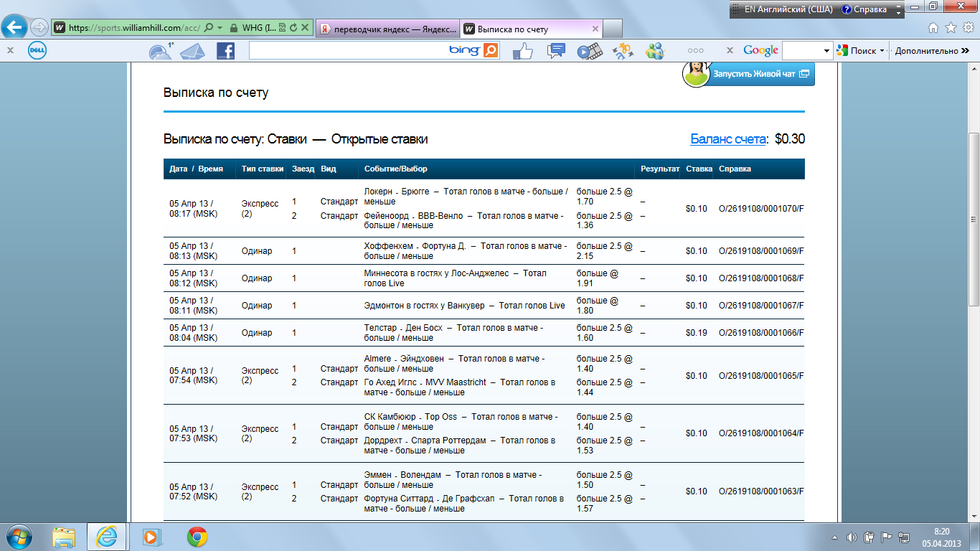Click the mail envelope toolbar icon

point(192,51)
